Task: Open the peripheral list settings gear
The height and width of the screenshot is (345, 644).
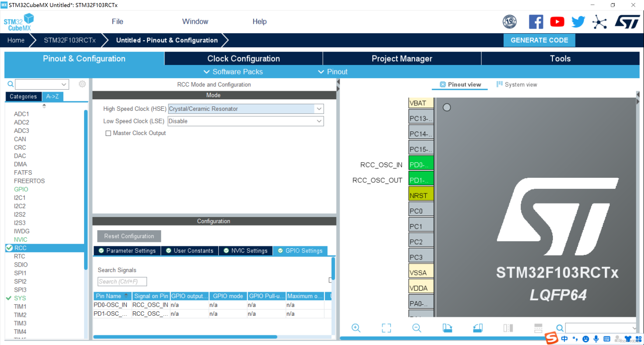Action: tap(83, 84)
